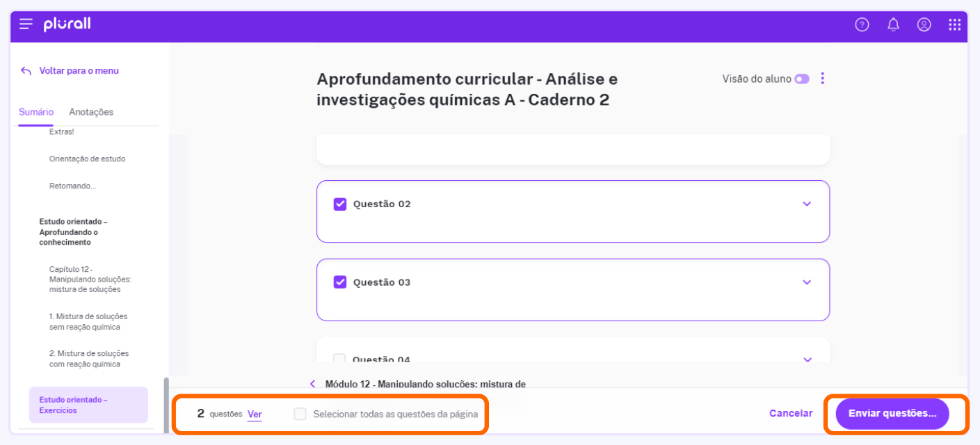Image resolution: width=980 pixels, height=445 pixels.
Task: Select the Sumário tab
Action: point(36,112)
